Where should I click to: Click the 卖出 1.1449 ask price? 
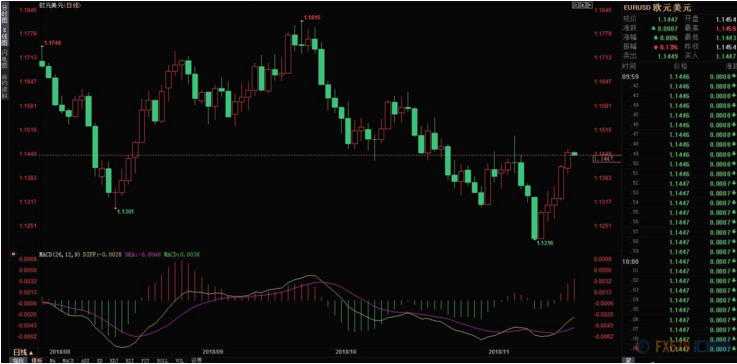click(669, 56)
